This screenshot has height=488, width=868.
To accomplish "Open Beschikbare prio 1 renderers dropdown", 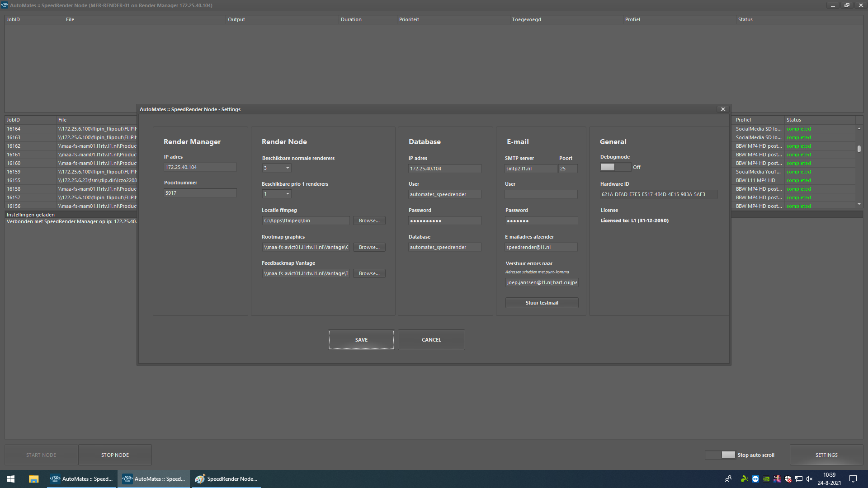I will pos(277,194).
